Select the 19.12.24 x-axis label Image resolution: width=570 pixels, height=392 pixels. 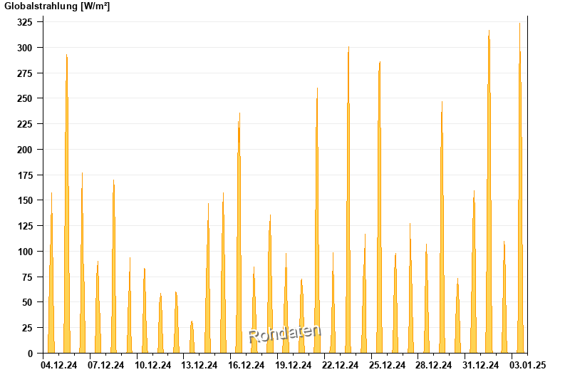click(294, 366)
